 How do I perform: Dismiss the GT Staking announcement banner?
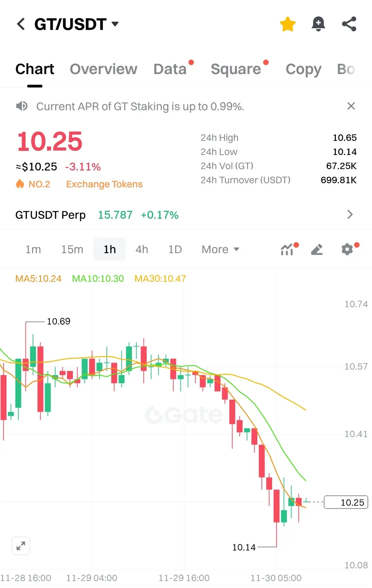(351, 106)
